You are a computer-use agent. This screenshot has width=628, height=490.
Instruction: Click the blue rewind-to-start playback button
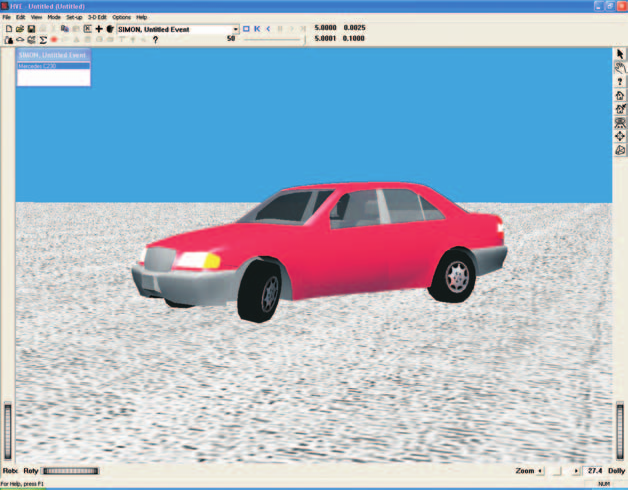point(257,29)
